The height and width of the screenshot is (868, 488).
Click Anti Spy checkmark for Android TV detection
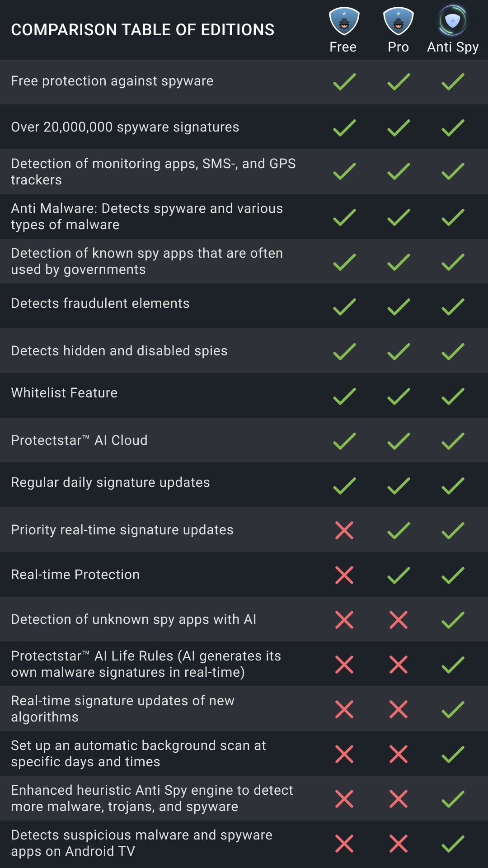click(x=453, y=844)
